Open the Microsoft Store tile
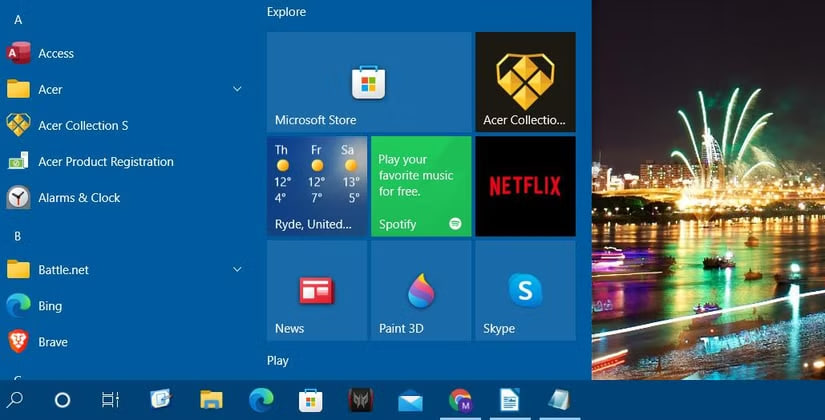The height and width of the screenshot is (420, 825). coord(369,82)
